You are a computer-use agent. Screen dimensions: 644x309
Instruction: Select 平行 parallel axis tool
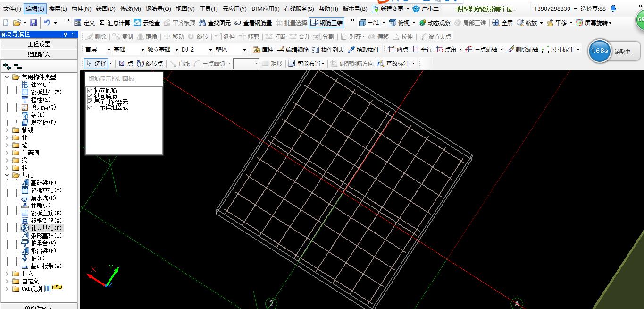pos(422,50)
